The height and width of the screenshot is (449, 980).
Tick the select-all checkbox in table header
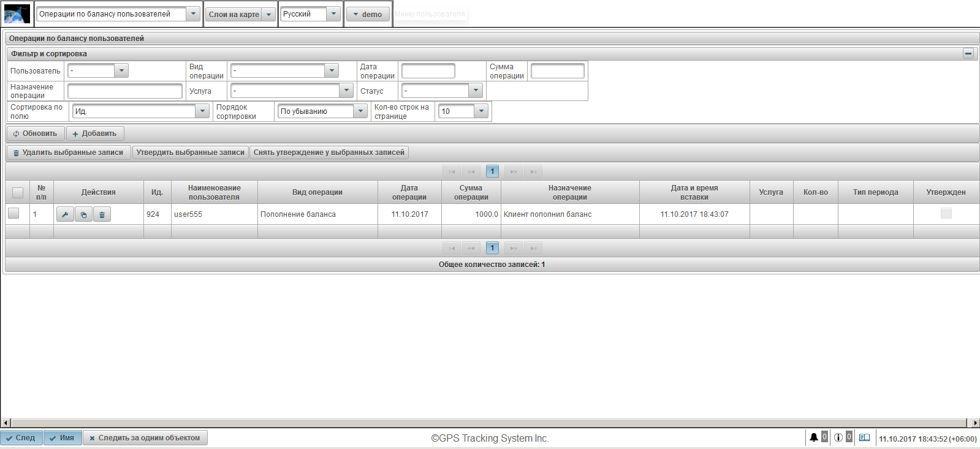coord(18,192)
